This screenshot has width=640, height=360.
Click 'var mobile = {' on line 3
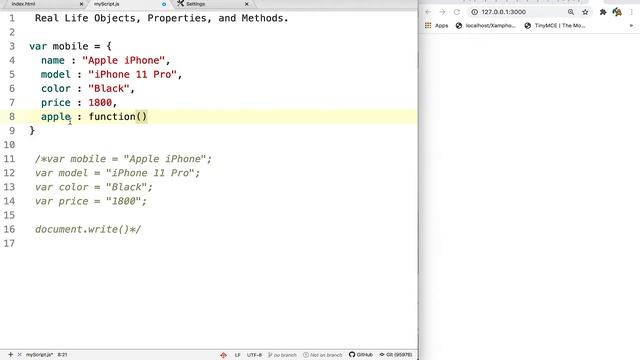[70, 46]
